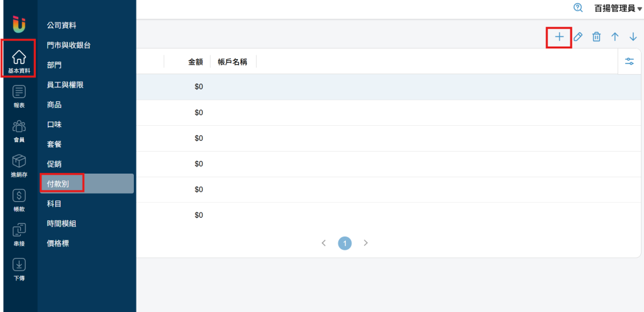The width and height of the screenshot is (644, 312).
Task: Click the move up arrow icon
Action: pos(615,37)
